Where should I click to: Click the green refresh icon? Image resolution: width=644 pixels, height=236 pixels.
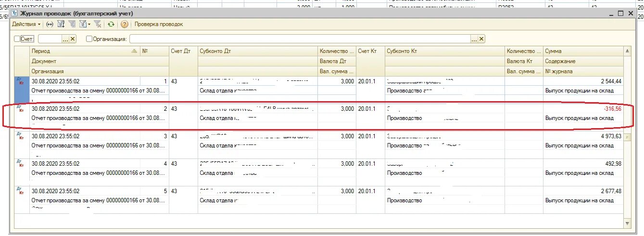(111, 24)
